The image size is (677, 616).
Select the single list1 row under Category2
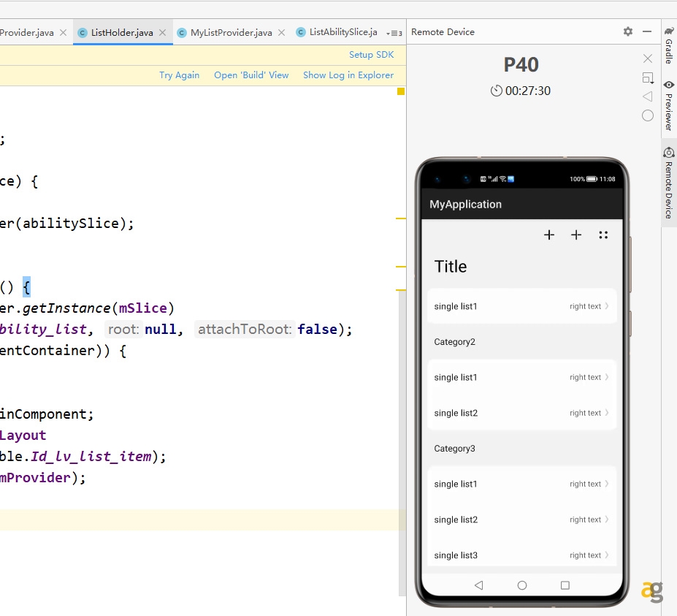[x=511, y=377]
